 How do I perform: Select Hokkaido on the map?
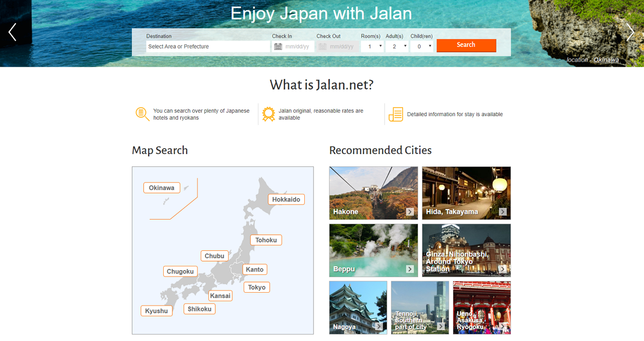(286, 199)
